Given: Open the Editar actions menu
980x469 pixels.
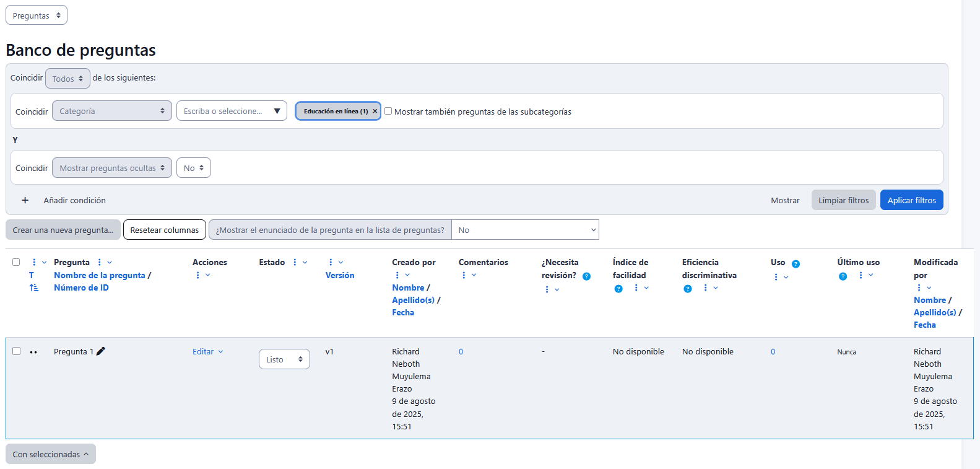Looking at the screenshot, I should 207,351.
